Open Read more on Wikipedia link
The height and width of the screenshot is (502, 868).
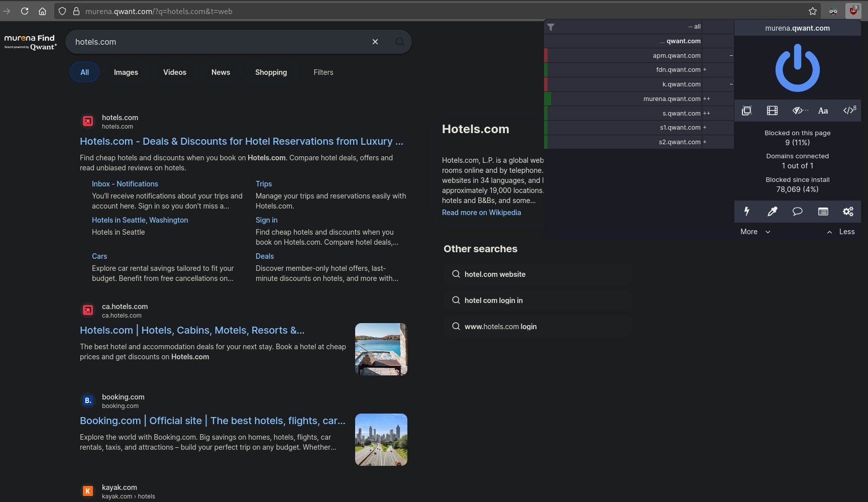[481, 213]
